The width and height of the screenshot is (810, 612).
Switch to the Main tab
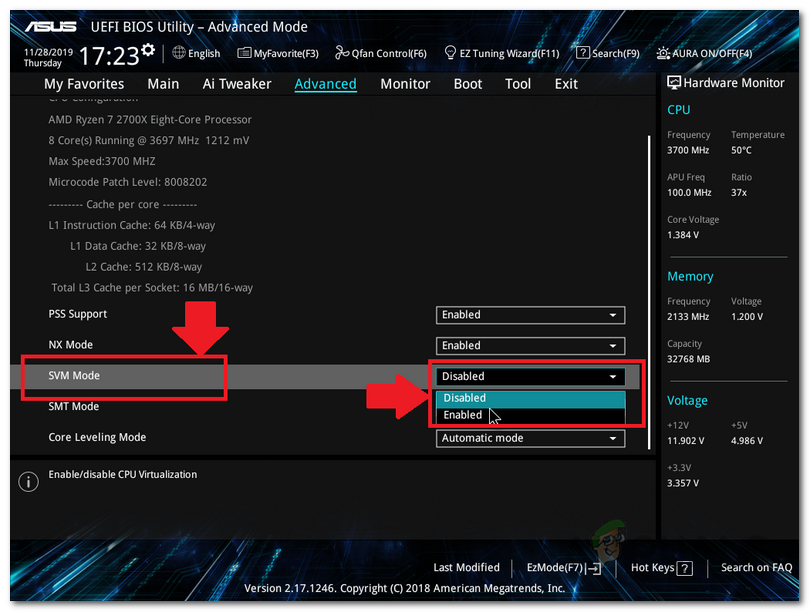pyautogui.click(x=163, y=84)
